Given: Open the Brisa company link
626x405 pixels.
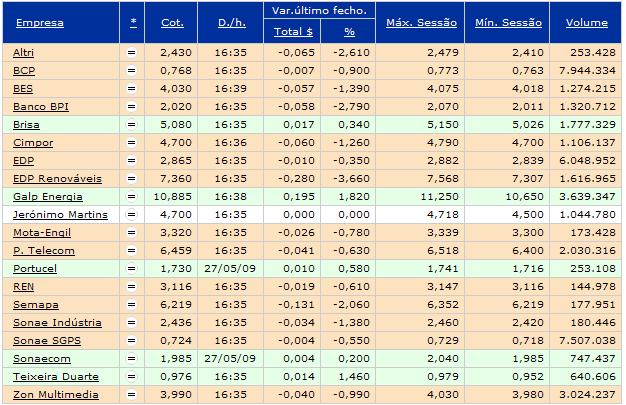Looking at the screenshot, I should point(26,125).
